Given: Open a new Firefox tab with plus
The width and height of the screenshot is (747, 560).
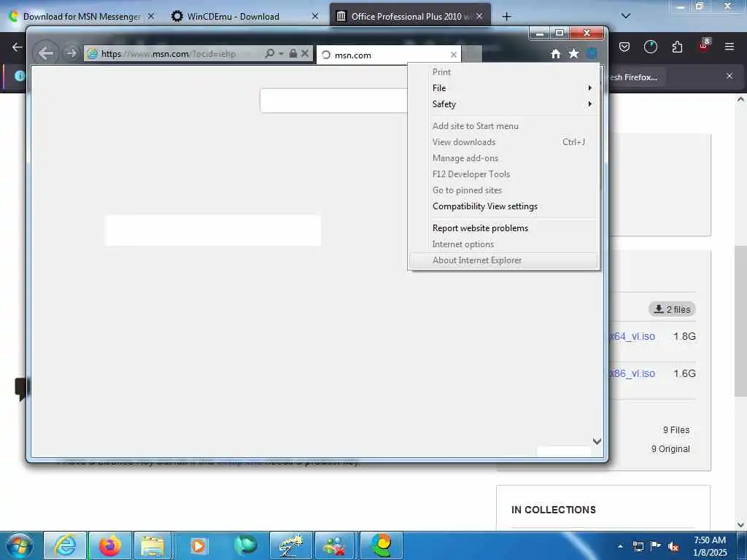Looking at the screenshot, I should [506, 17].
